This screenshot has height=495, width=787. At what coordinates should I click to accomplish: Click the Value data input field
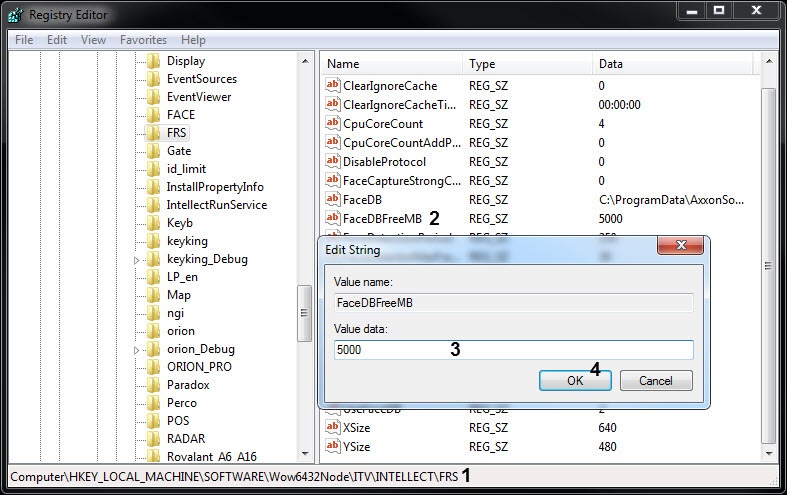(513, 350)
